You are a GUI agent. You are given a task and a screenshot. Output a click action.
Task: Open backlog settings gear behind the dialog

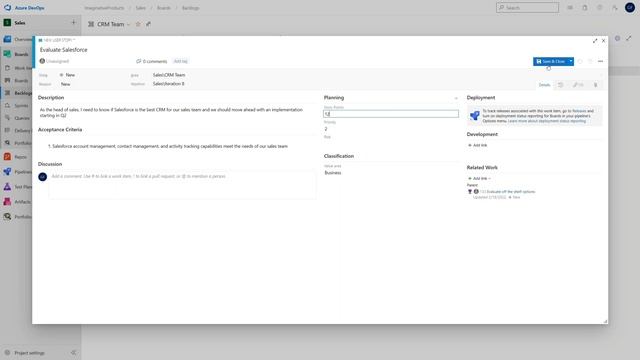pos(618,38)
